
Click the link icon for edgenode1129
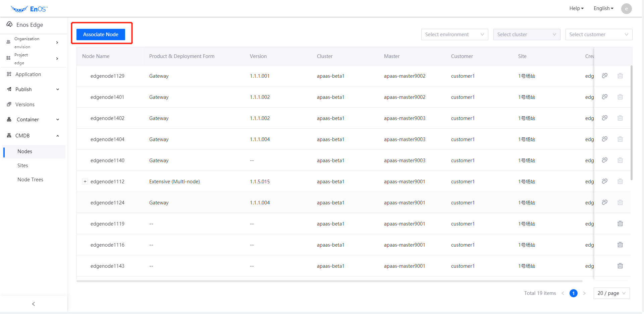pos(604,76)
